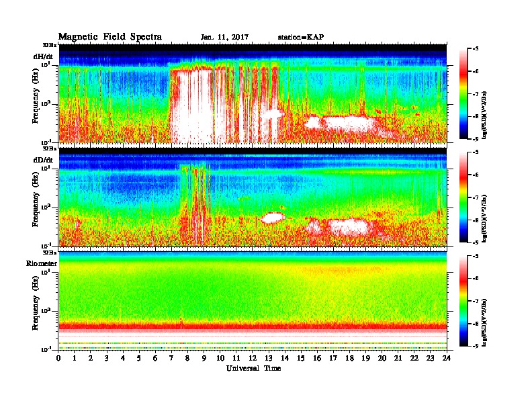Click the 32Hz label atop the dH/dt panel
This screenshot has width=532, height=411.
50,45
